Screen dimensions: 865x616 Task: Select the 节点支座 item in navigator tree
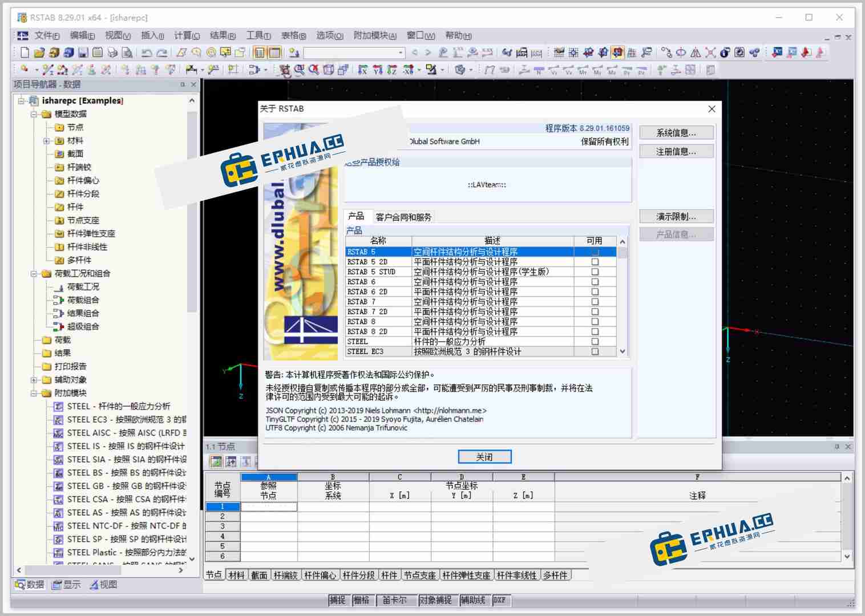[83, 220]
